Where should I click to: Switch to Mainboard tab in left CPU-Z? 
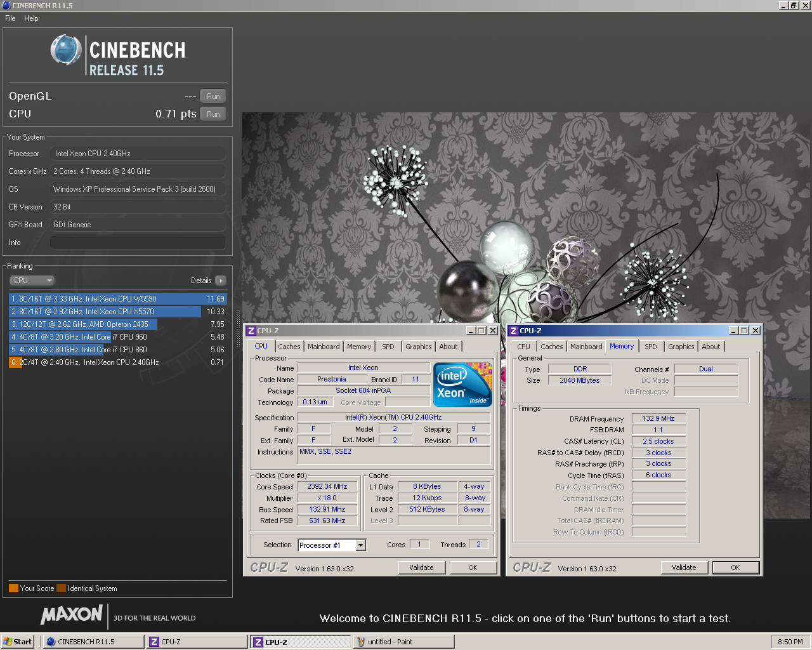pyautogui.click(x=324, y=347)
